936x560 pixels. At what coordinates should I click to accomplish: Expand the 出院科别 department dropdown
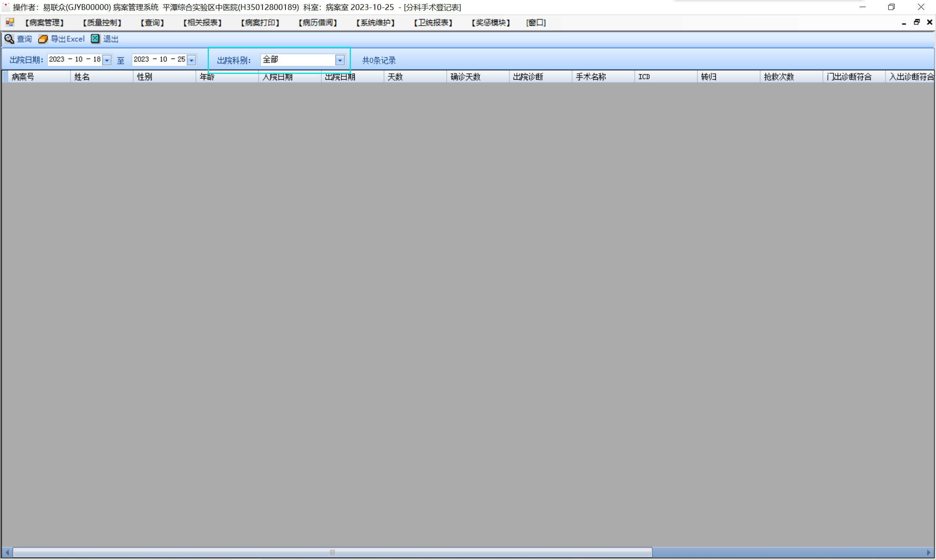(340, 61)
